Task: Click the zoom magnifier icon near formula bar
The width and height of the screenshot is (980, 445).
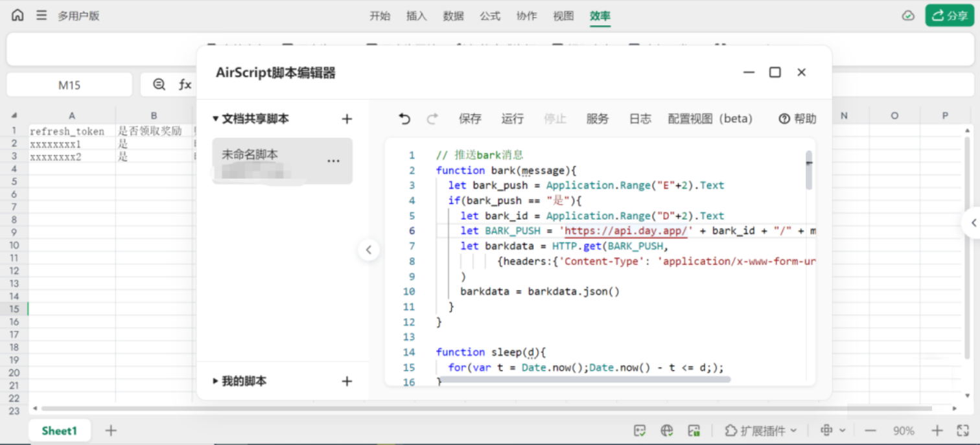Action: tap(159, 84)
